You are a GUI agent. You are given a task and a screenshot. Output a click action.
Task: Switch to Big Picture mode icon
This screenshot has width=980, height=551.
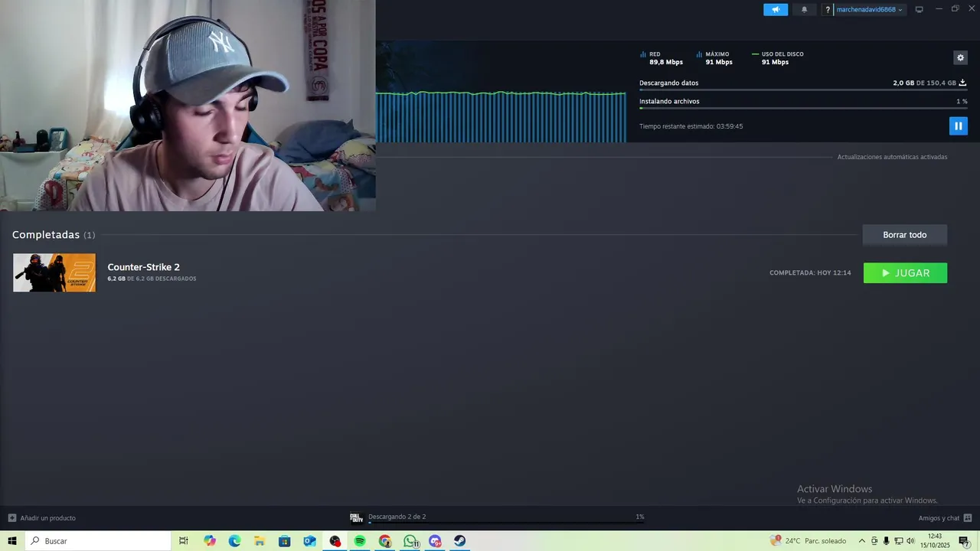click(920, 9)
